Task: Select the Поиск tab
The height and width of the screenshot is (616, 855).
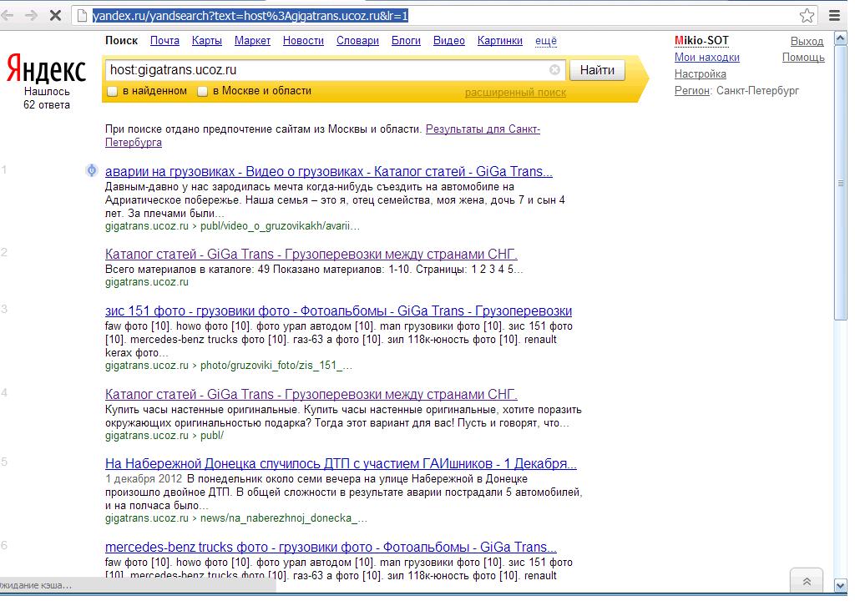Action: click(x=122, y=40)
